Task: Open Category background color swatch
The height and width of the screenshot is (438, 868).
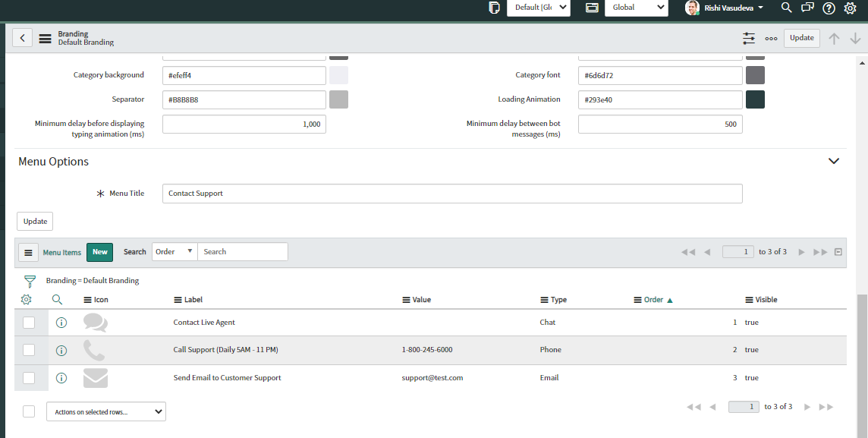Action: click(339, 75)
